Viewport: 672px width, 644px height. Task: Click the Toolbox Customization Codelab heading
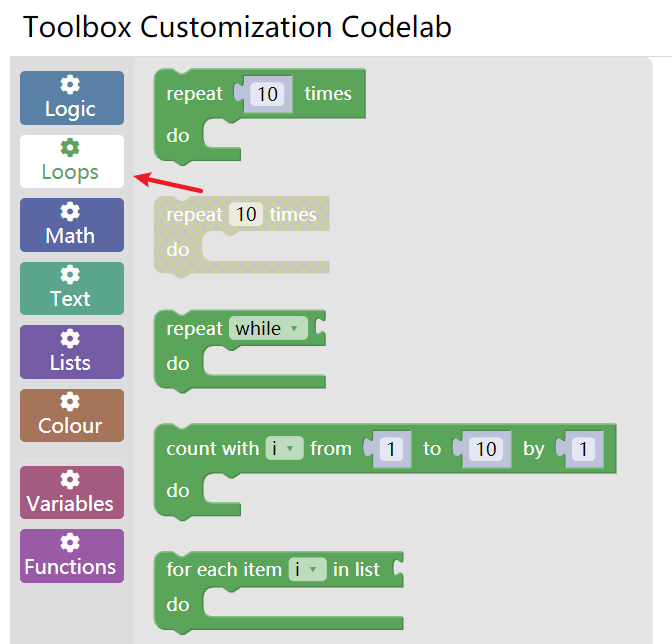tap(237, 27)
